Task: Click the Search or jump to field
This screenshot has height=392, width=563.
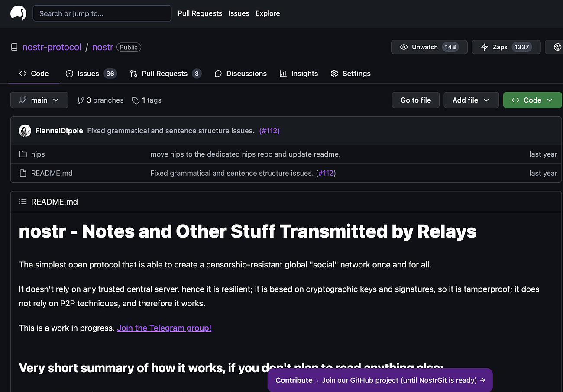Action: (x=102, y=13)
